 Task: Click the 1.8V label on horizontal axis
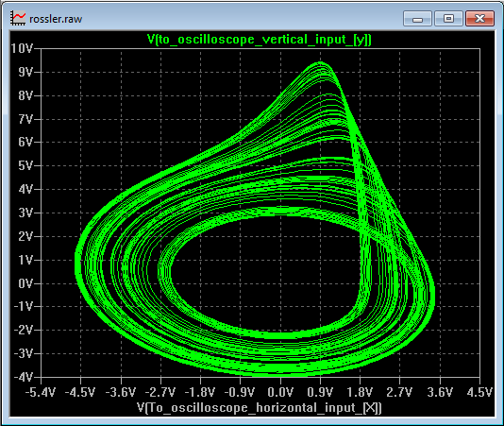[x=360, y=392]
